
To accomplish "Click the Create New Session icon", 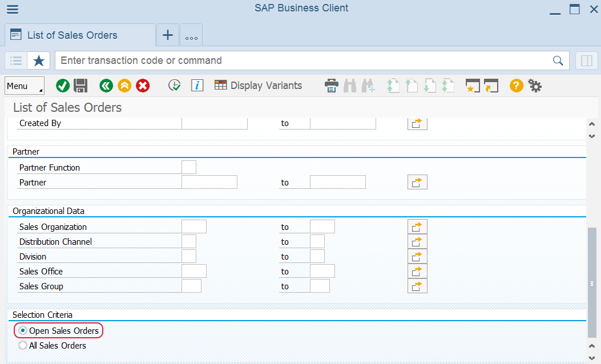I will coord(473,86).
